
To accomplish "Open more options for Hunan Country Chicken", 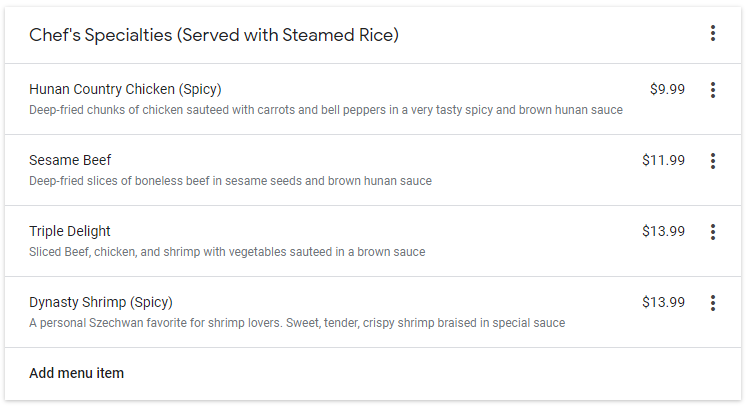I will click(x=713, y=90).
